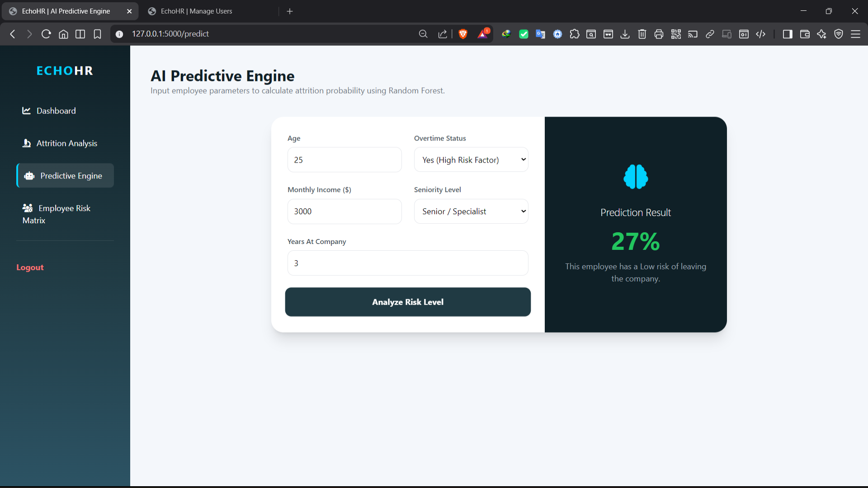
Task: Open the Overtime Status dropdown
Action: (x=471, y=160)
